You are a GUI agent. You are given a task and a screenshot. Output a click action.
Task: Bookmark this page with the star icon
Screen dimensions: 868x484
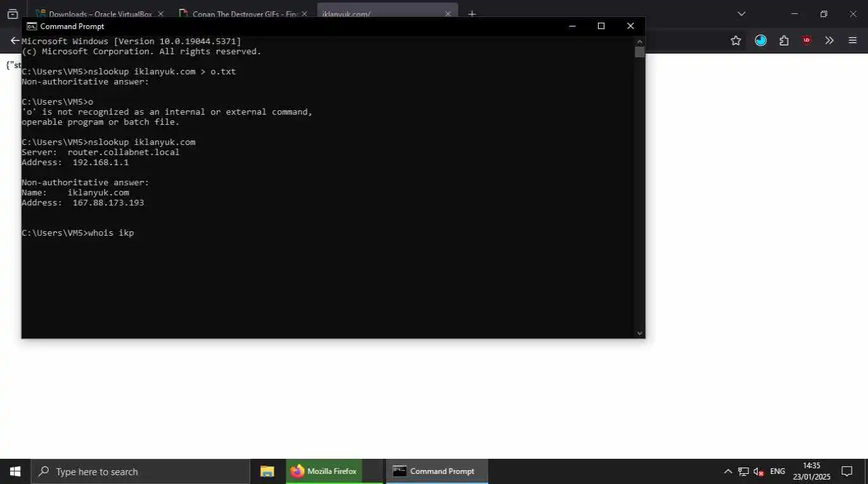point(736,40)
